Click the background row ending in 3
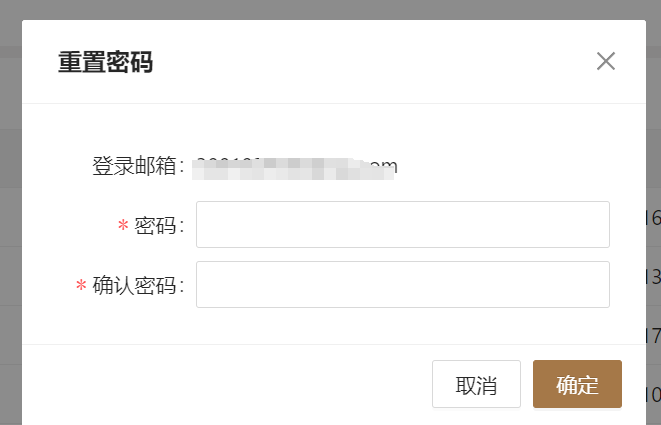This screenshot has width=661, height=425. 653,277
